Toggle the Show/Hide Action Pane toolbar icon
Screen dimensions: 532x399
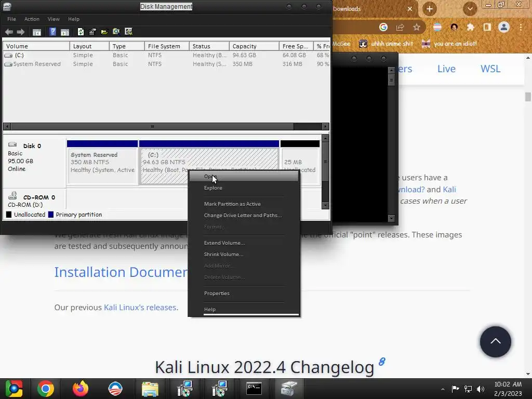click(65, 32)
